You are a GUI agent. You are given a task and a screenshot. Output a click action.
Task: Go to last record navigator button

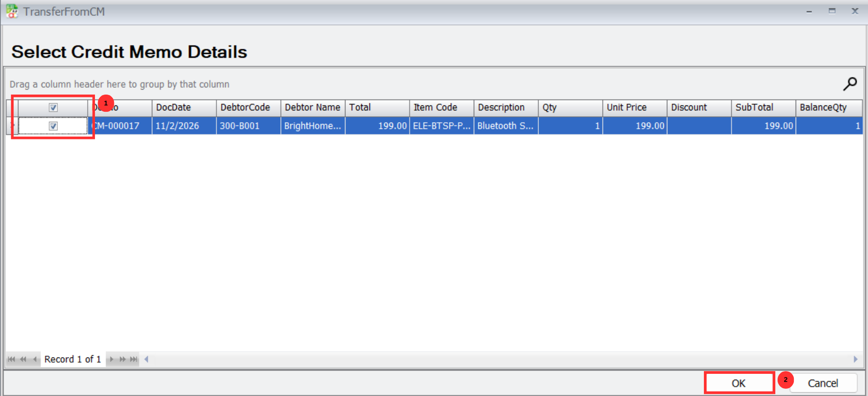pyautogui.click(x=133, y=359)
